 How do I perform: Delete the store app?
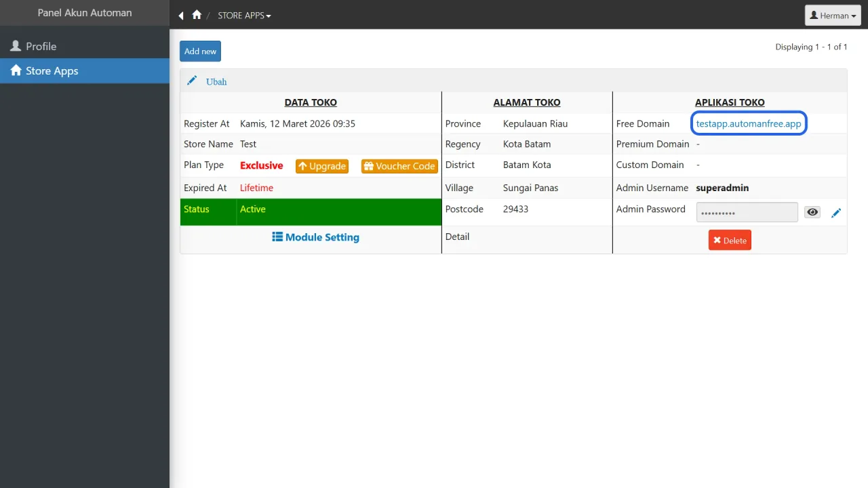(730, 240)
